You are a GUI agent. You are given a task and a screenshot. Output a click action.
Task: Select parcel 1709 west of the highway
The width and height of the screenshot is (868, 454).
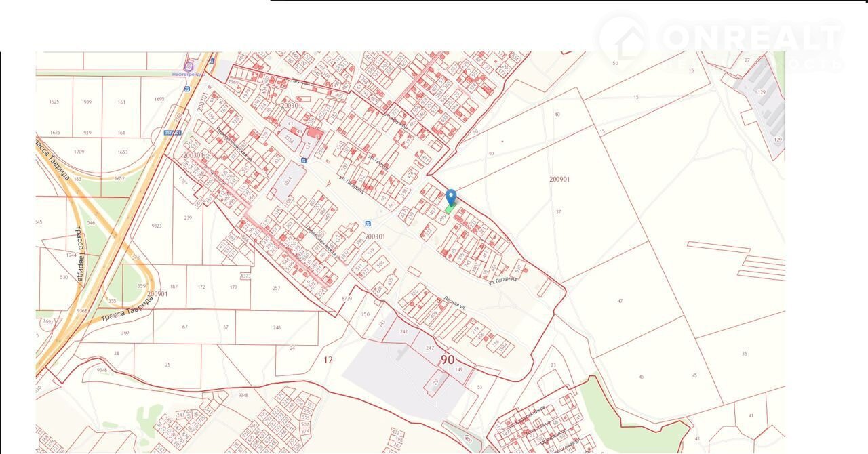click(79, 152)
